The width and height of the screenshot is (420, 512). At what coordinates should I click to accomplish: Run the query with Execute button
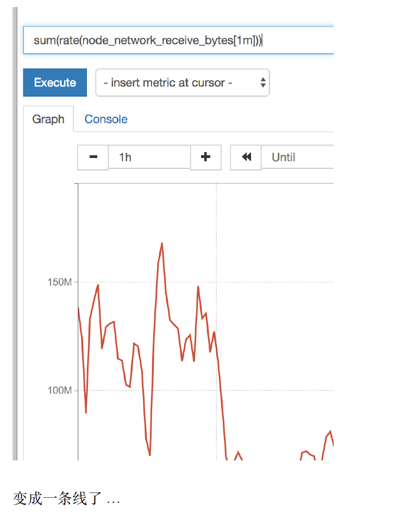tap(55, 83)
